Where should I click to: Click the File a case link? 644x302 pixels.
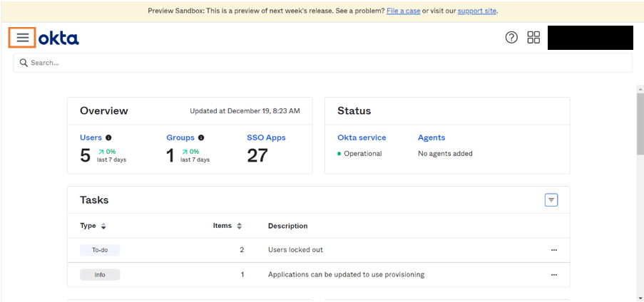[403, 11]
